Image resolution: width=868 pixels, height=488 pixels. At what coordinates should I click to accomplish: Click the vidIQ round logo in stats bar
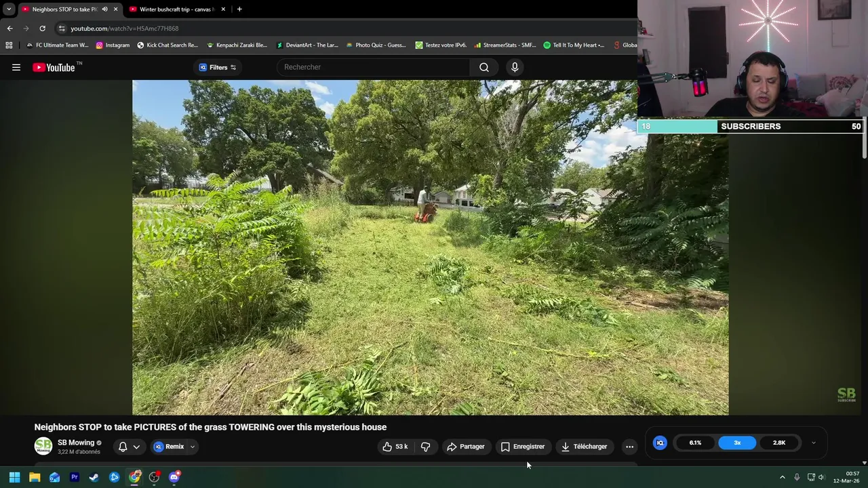point(660,443)
